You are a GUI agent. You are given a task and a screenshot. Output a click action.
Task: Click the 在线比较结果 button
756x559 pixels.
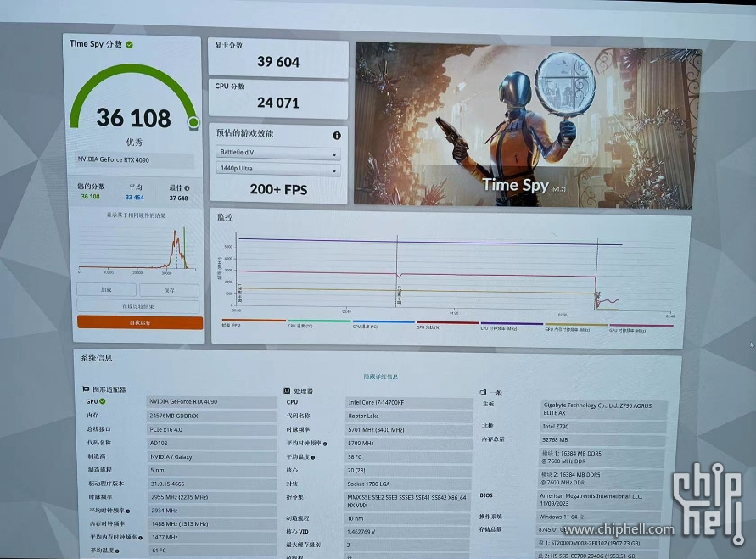[138, 306]
